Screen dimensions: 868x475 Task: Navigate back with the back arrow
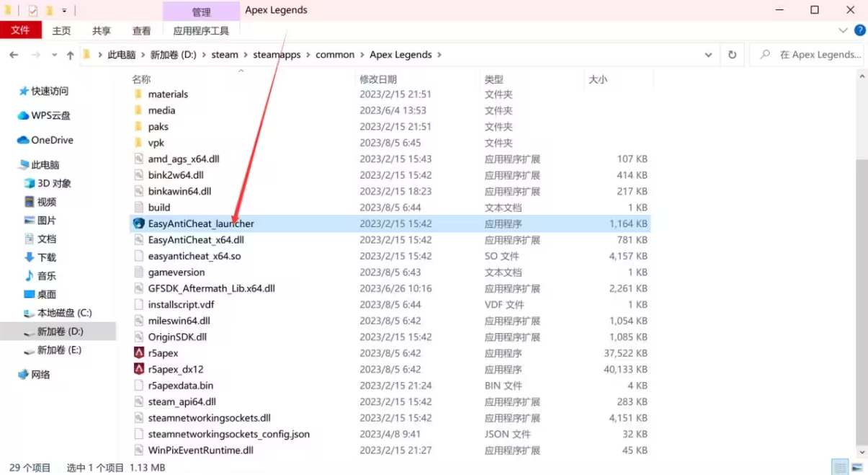[x=14, y=54]
